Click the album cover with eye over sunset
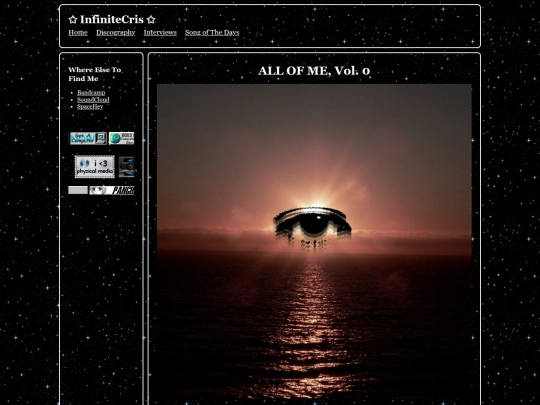The width and height of the screenshot is (540, 405). click(x=314, y=241)
